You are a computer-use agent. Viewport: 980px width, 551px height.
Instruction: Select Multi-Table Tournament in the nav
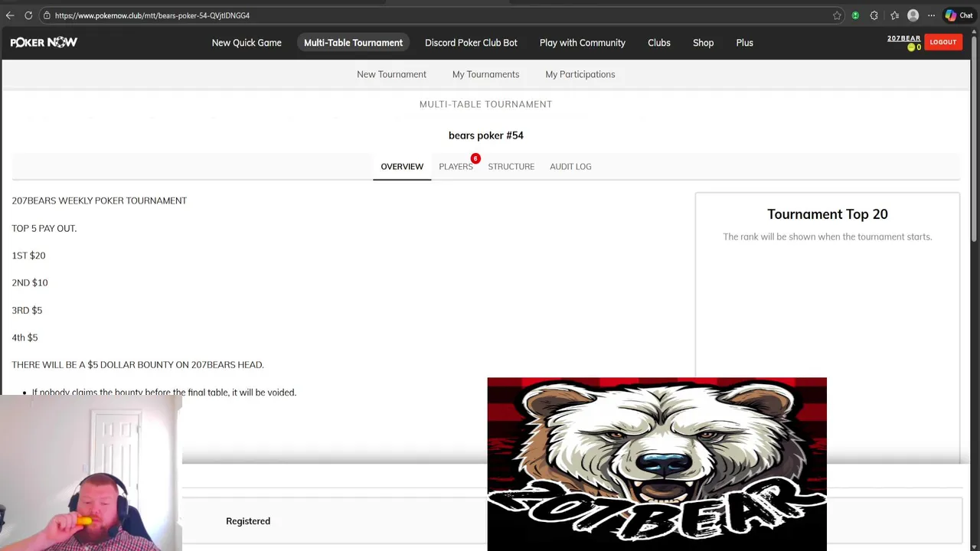click(353, 43)
